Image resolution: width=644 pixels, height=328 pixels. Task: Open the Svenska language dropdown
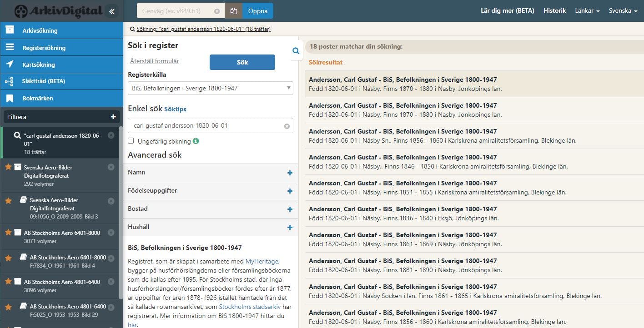[x=623, y=10]
